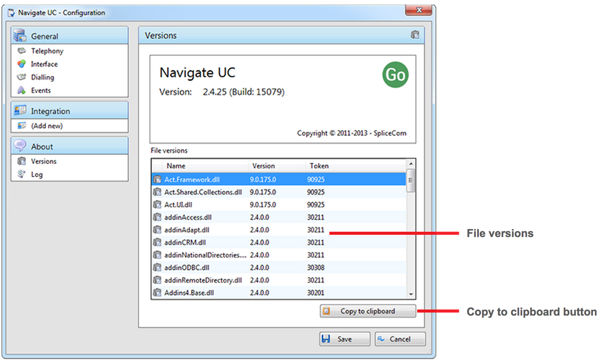The image size is (607, 364).
Task: Close the Configuration window
Action: click(x=419, y=10)
